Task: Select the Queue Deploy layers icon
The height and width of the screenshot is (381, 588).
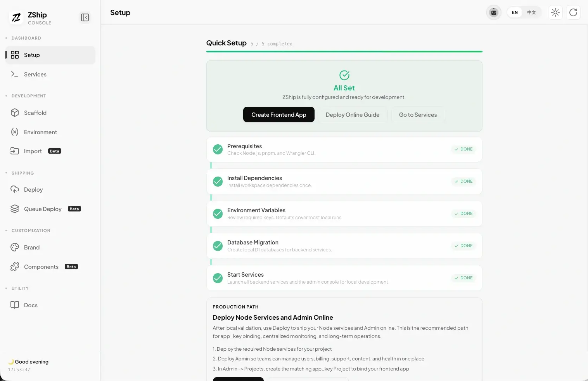Action: click(x=15, y=209)
